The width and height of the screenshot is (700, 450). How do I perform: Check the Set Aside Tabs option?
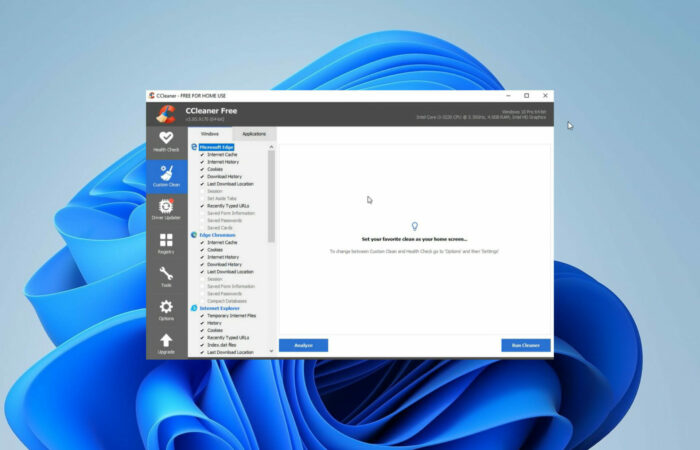tap(202, 198)
